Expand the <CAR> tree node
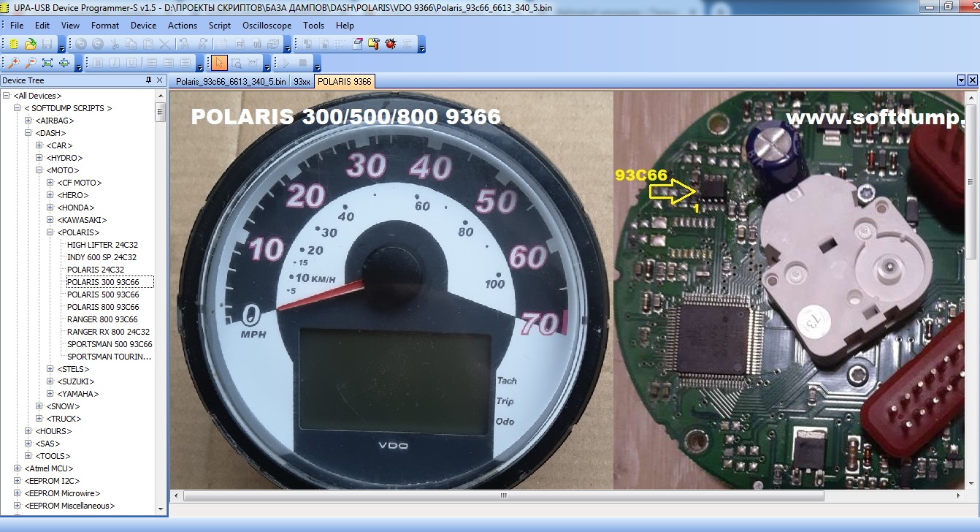Image resolution: width=980 pixels, height=532 pixels. coord(39,145)
